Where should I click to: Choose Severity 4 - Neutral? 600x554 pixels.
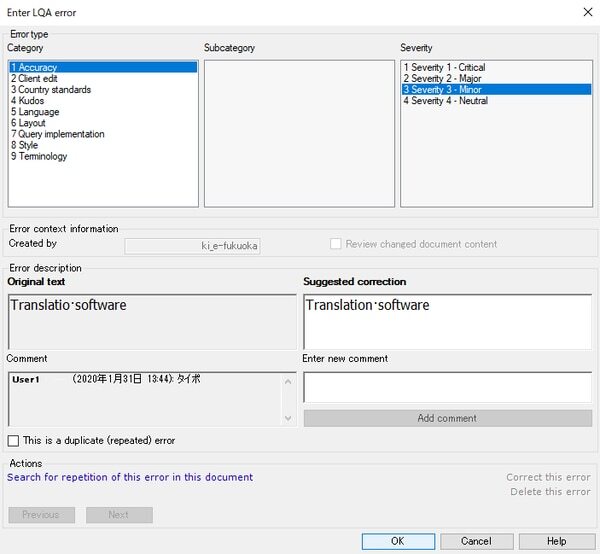tap(446, 101)
